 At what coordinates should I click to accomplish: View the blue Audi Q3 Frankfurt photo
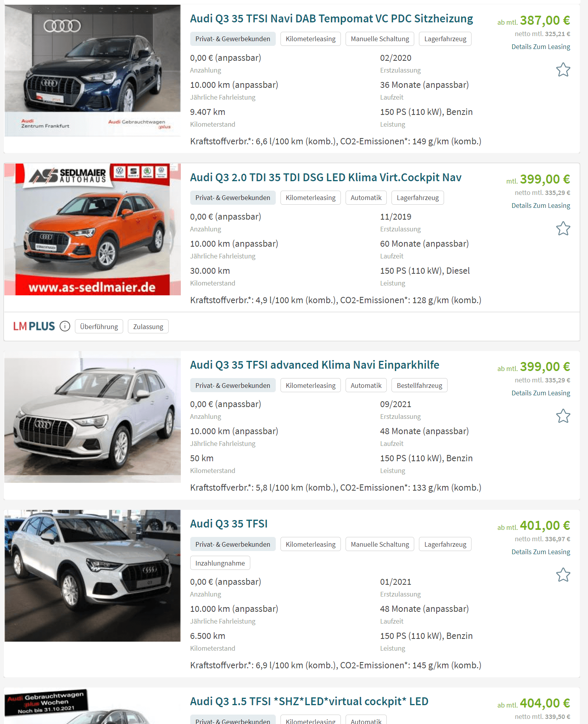(x=93, y=71)
